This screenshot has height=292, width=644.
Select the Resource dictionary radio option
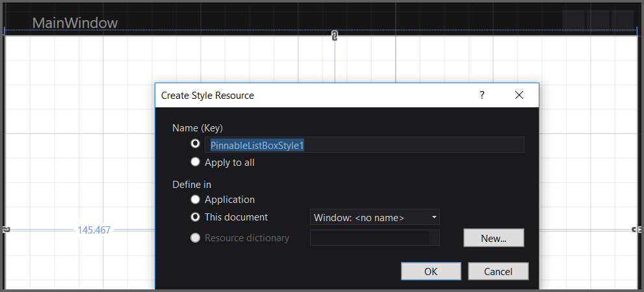coord(195,238)
